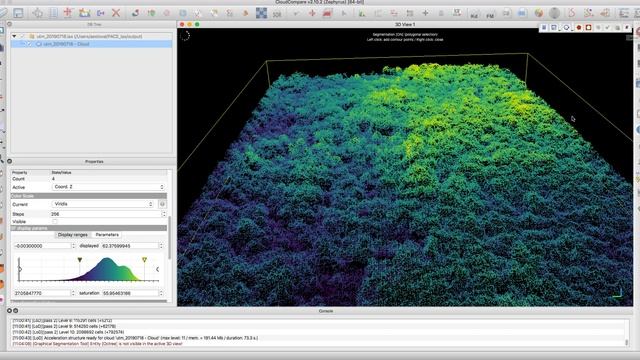Toggle the color scale Visible checkbox

tap(55, 221)
